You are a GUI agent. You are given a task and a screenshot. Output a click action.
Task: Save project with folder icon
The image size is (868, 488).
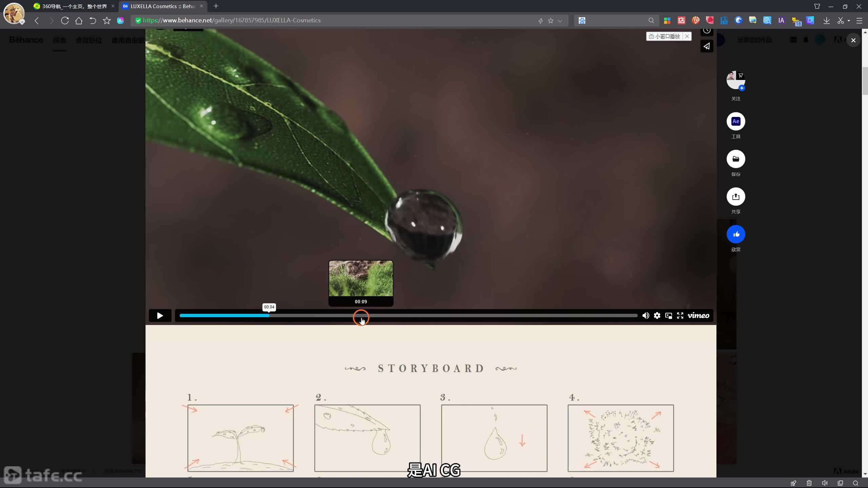click(736, 159)
